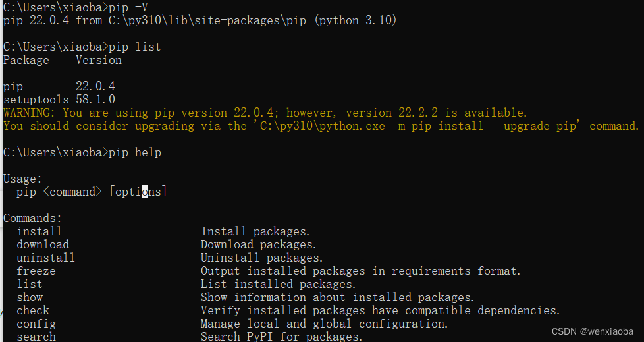Click "is available." at warning line end
644x342 pixels.
[x=486, y=113]
